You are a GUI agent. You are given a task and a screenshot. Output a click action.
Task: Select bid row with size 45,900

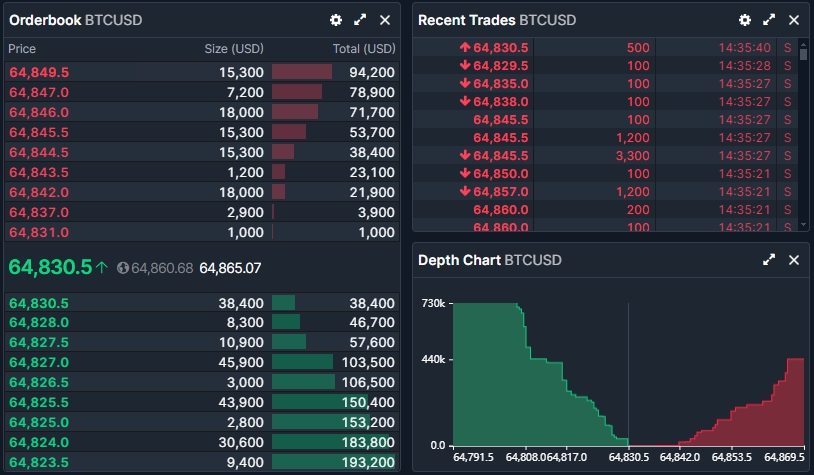click(200, 362)
